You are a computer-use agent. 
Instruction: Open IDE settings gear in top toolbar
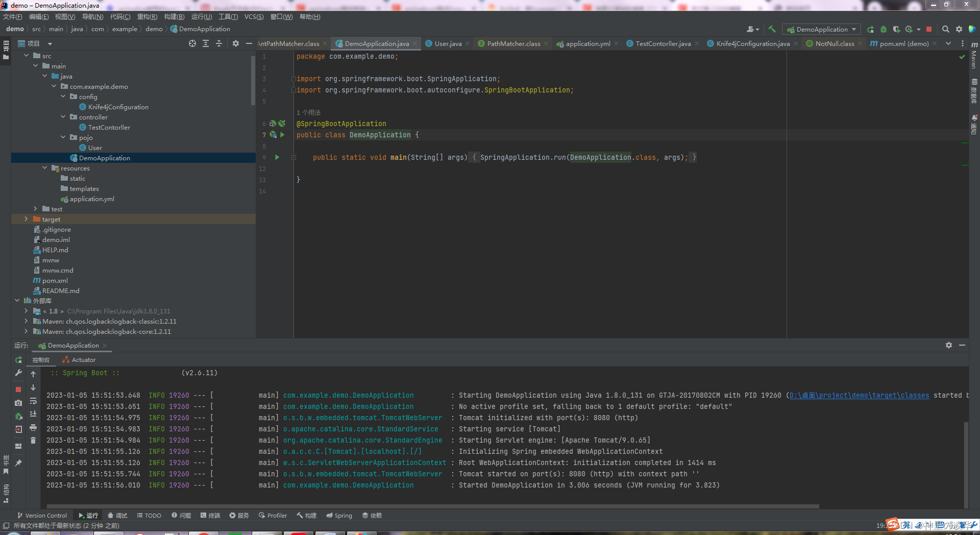[x=959, y=29]
